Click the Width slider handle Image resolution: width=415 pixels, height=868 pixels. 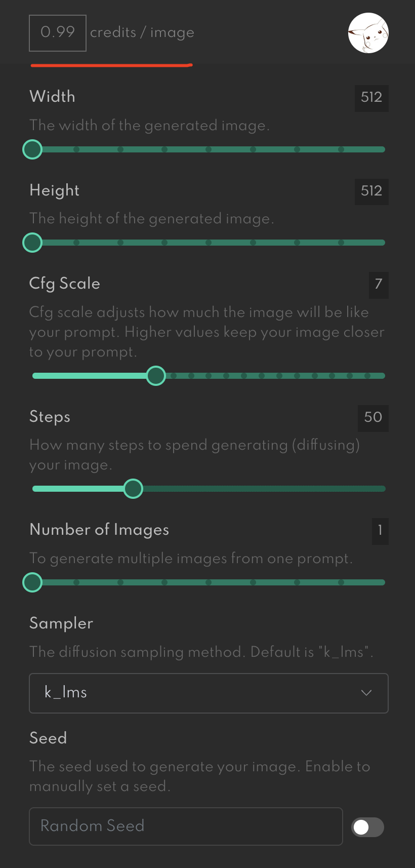tap(33, 149)
